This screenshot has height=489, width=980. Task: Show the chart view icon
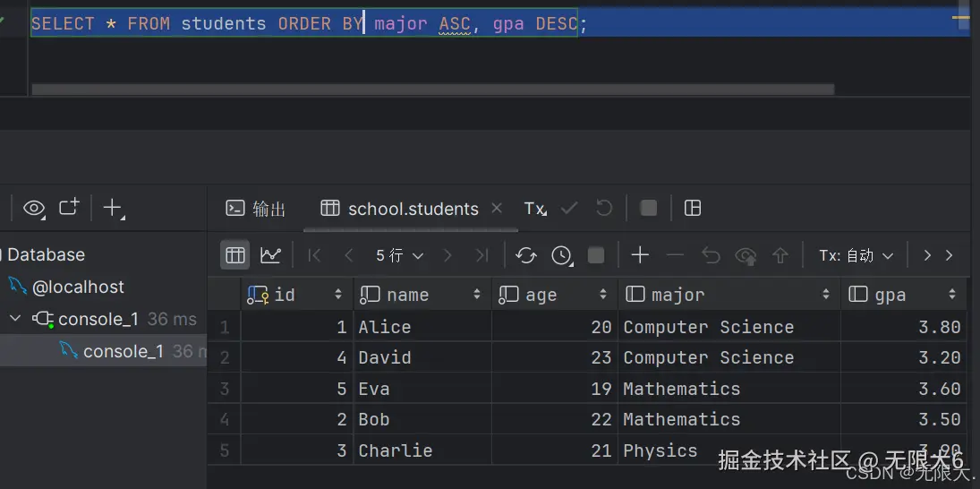click(x=270, y=255)
